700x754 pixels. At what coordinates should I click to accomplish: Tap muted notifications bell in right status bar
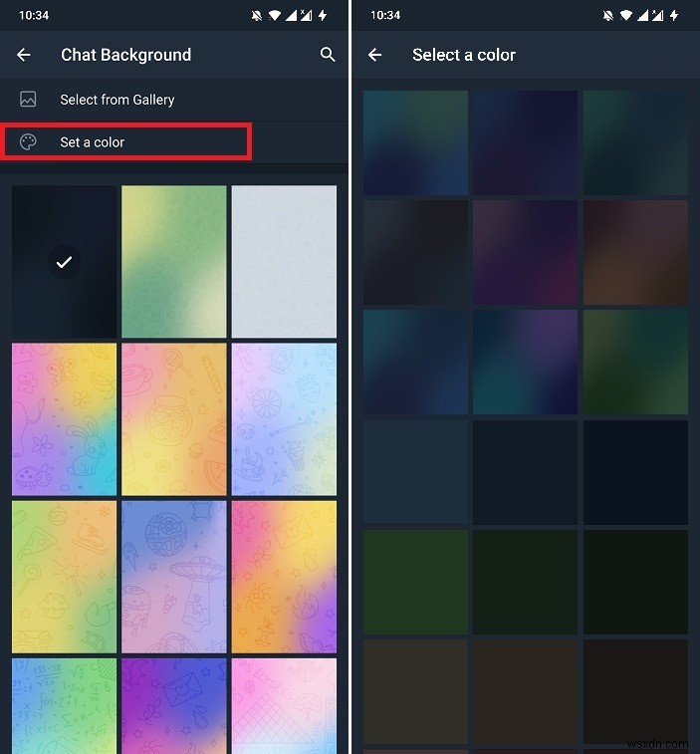point(608,15)
